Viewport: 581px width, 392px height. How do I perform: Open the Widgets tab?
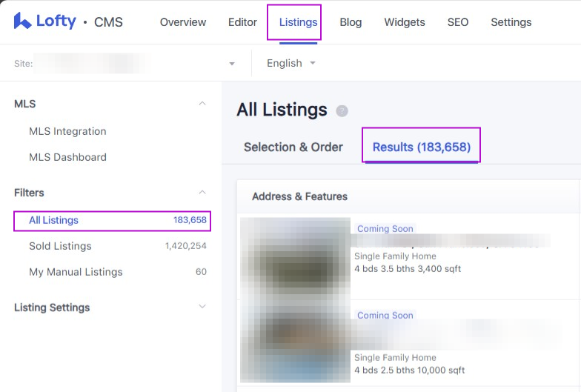[x=405, y=22]
